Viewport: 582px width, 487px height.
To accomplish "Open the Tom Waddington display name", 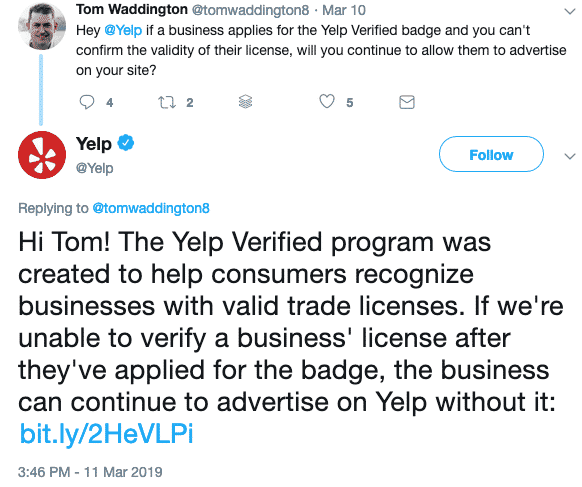I will pos(132,9).
